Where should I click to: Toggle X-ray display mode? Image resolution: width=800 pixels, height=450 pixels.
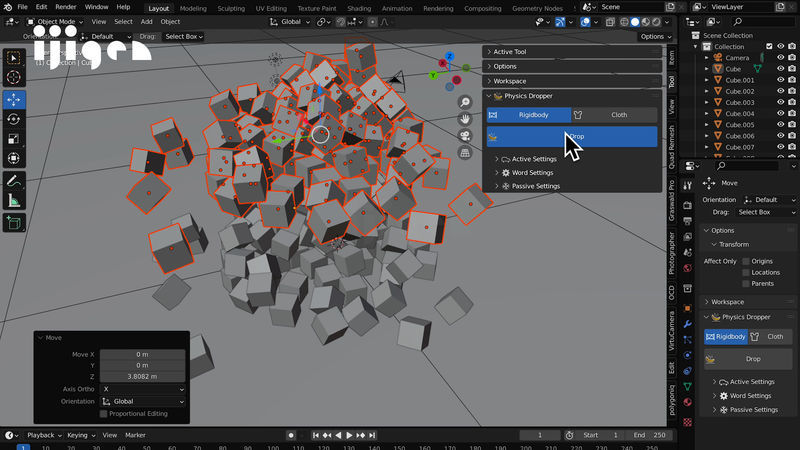610,22
